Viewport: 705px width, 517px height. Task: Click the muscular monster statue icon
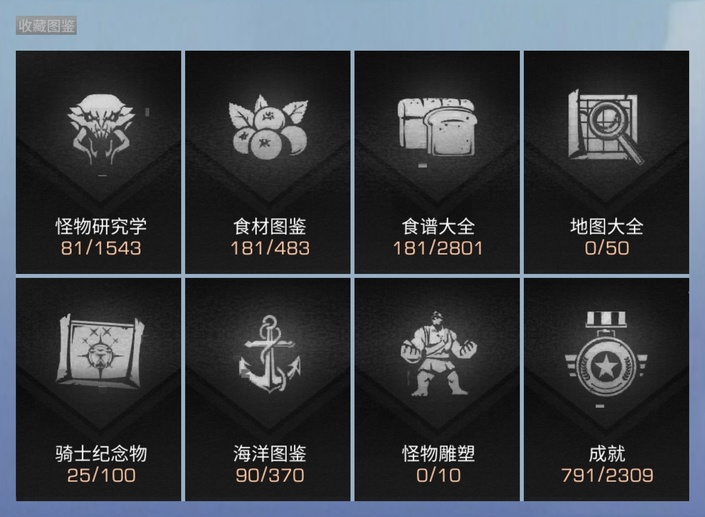(438, 354)
